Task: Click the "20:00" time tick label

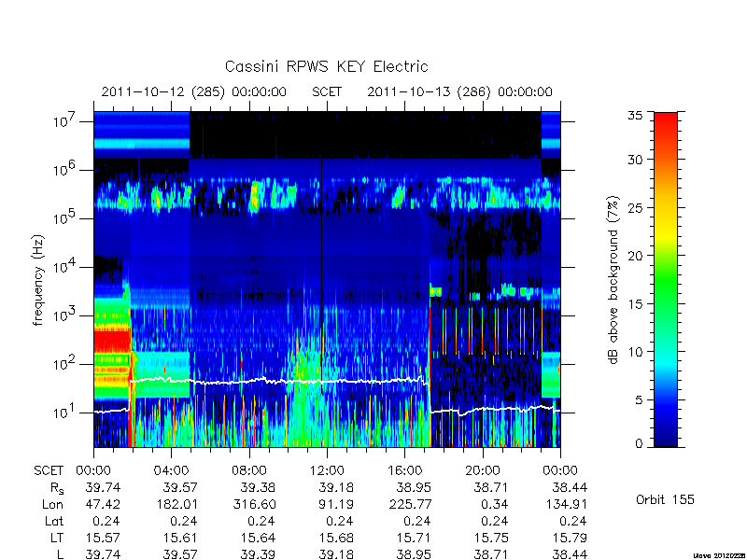Action: coord(483,470)
